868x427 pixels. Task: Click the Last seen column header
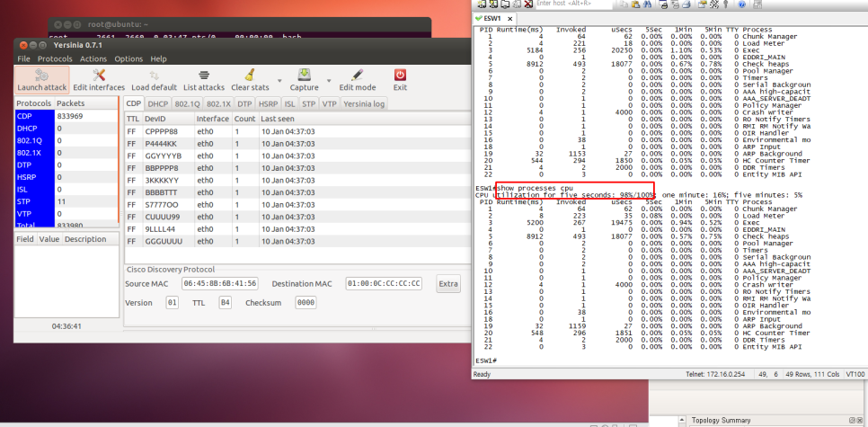(x=364, y=119)
